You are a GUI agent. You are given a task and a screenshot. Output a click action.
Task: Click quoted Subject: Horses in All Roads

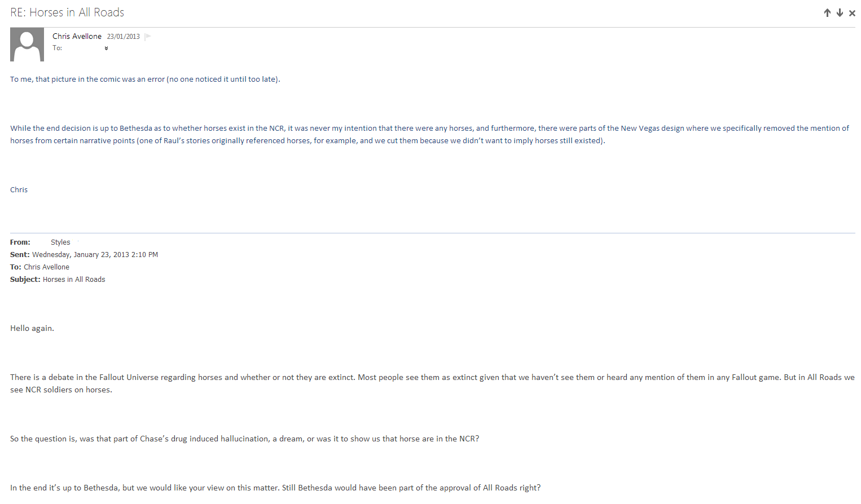(x=58, y=280)
